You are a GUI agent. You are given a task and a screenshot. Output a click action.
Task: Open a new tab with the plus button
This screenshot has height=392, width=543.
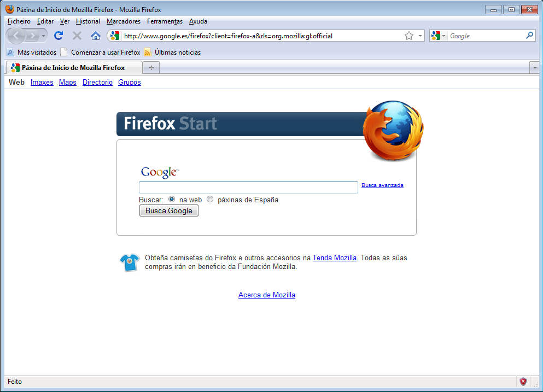tap(151, 68)
